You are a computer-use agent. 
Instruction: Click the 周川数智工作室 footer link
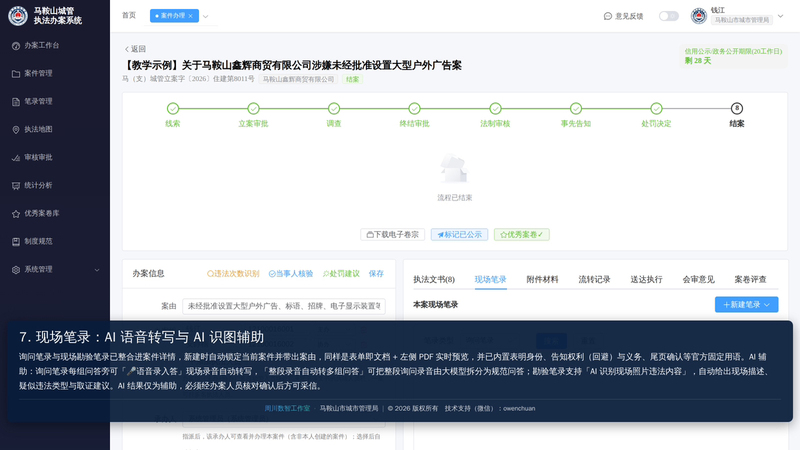[x=287, y=409]
